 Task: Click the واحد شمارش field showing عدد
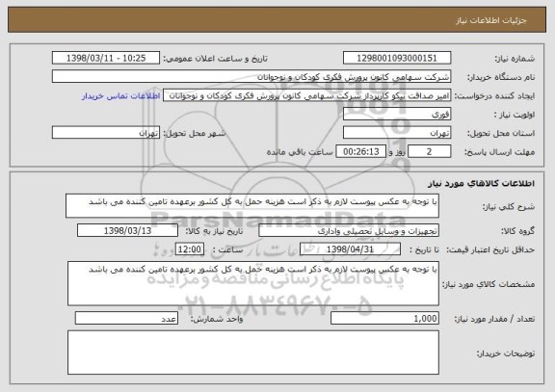pyautogui.click(x=126, y=318)
